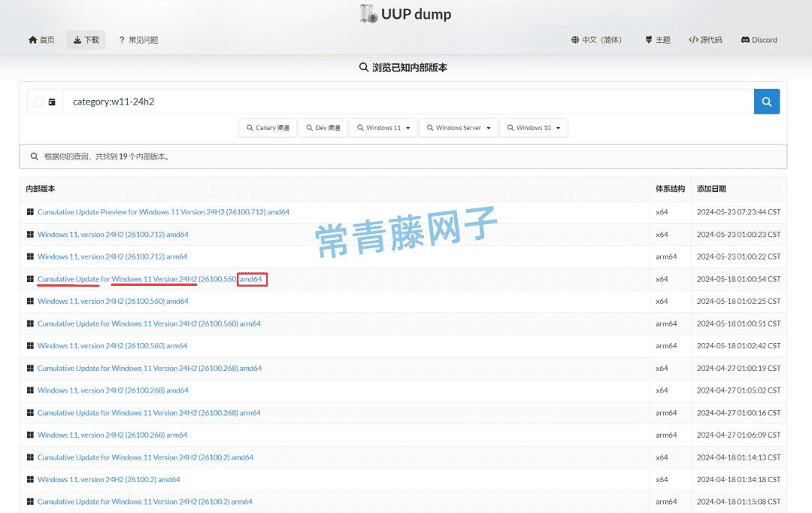The height and width of the screenshot is (513, 812).
Task: Click the date 2024-05-18 01:00:54 CST
Action: [738, 279]
